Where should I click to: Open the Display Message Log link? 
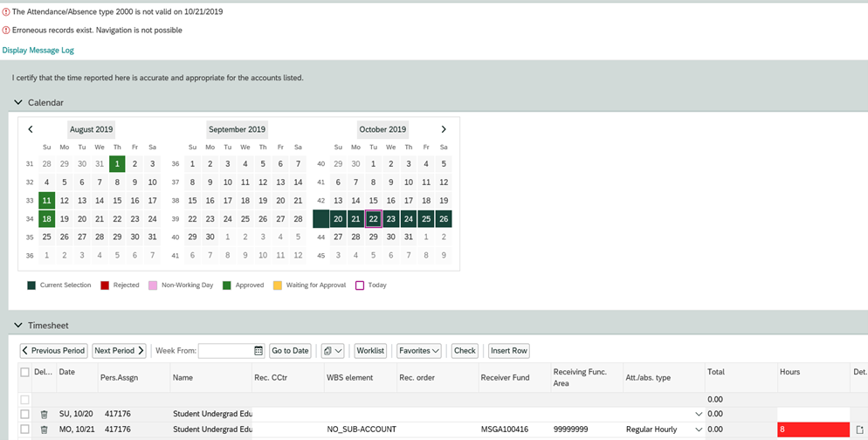click(x=38, y=51)
